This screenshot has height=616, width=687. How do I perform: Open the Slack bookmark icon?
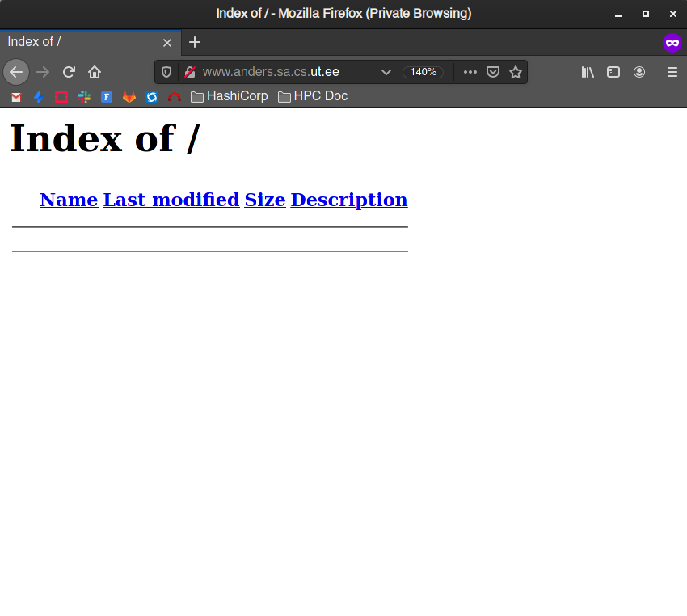(83, 96)
